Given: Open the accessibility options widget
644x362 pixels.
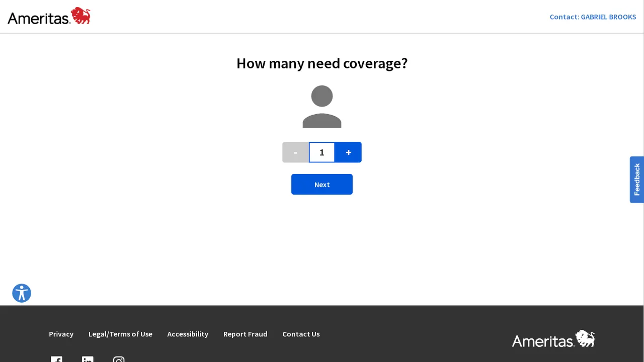Looking at the screenshot, I should pos(22,293).
